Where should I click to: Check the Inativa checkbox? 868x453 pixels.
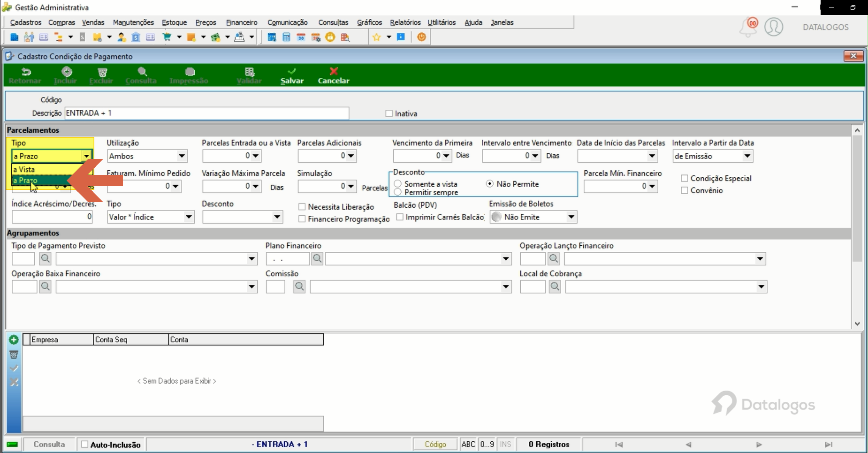click(389, 113)
